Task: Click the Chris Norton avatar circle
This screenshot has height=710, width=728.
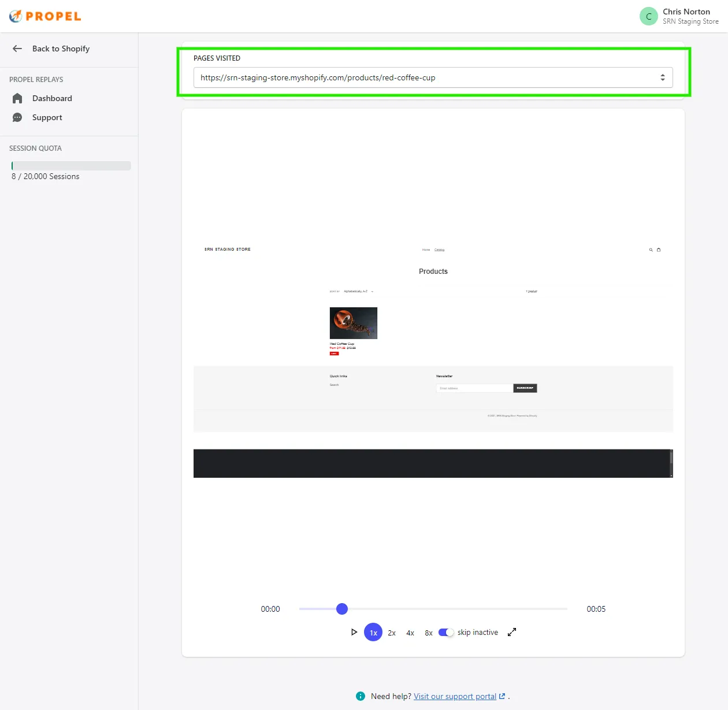Action: (x=649, y=16)
